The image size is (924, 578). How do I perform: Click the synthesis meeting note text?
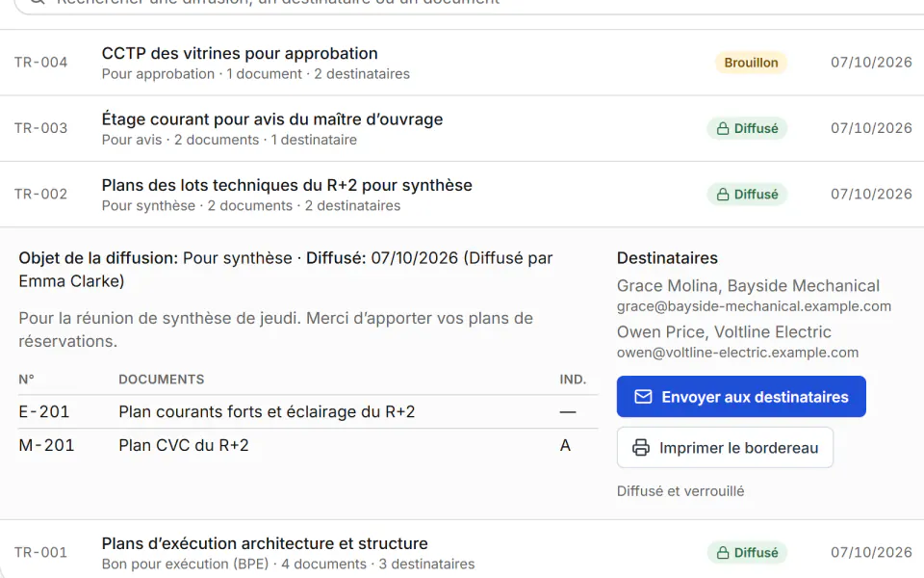[276, 329]
